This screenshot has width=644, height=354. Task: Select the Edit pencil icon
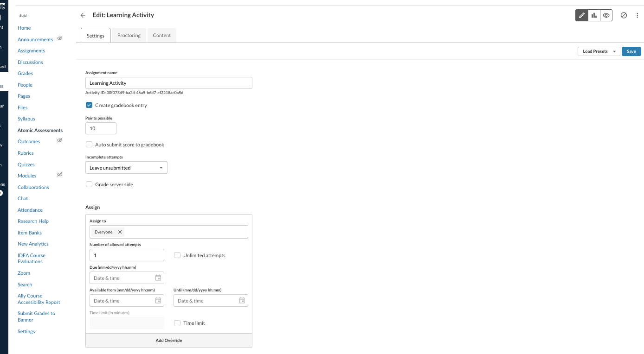pos(581,15)
